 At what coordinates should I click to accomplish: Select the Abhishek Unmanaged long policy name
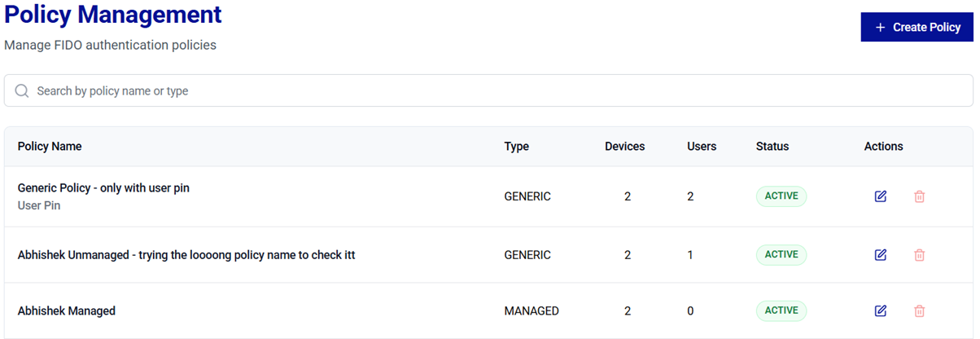tap(186, 255)
